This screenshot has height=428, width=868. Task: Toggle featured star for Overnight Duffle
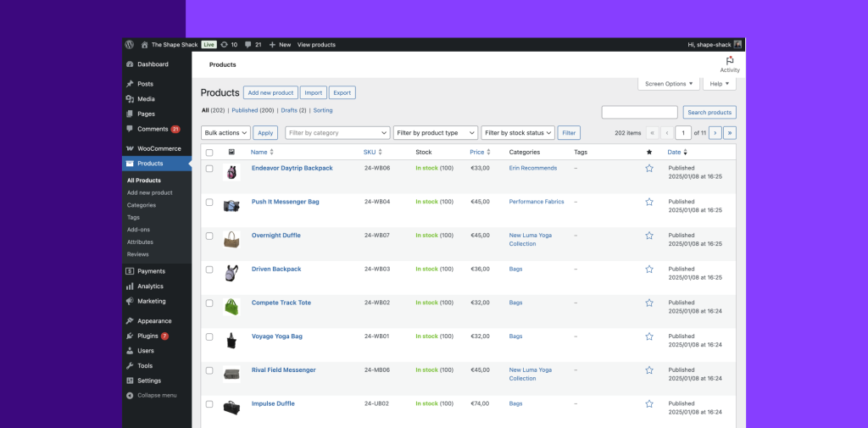coord(649,236)
